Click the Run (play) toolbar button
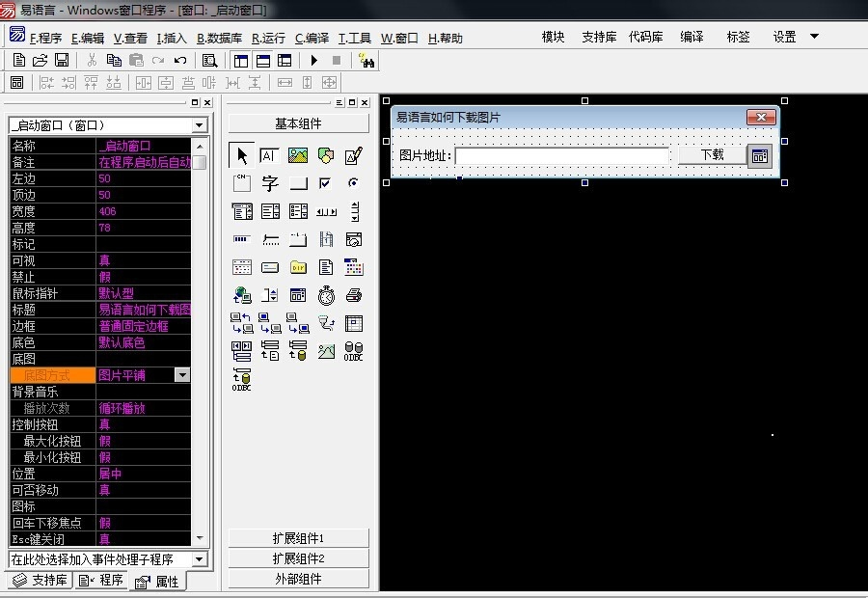 [314, 60]
